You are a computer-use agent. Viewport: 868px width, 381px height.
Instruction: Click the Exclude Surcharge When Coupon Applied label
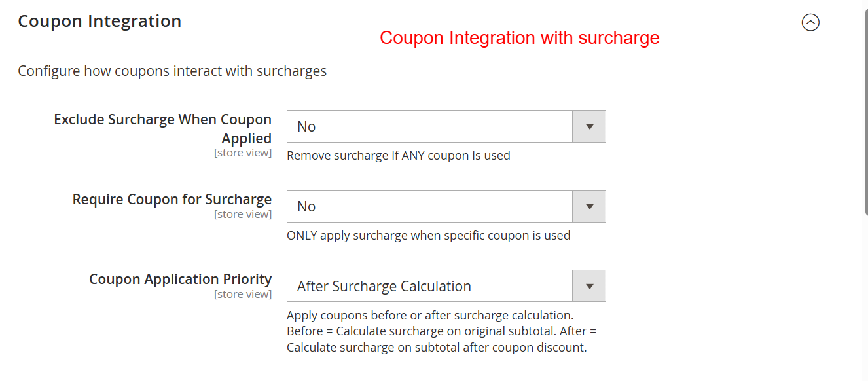point(162,128)
